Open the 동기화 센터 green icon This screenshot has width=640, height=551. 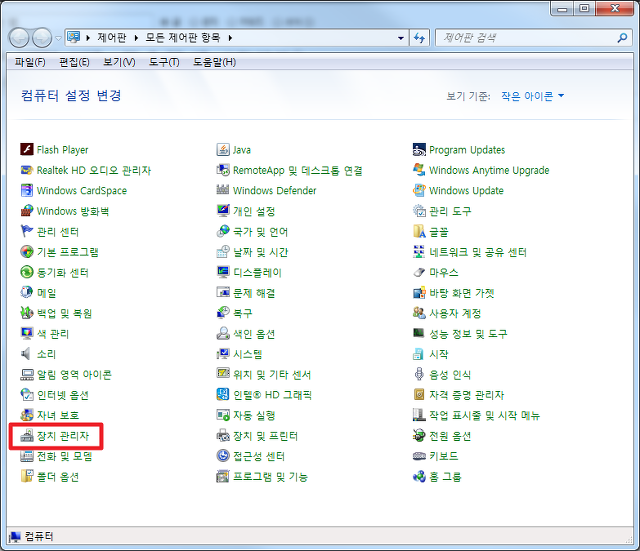[27, 272]
